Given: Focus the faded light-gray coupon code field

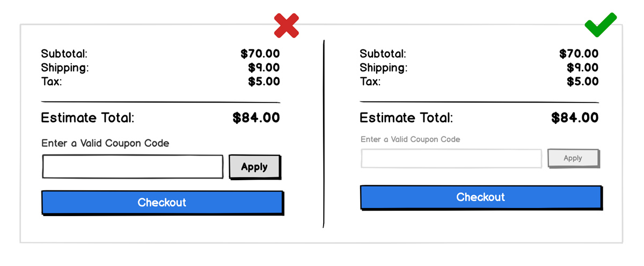Looking at the screenshot, I should [451, 159].
